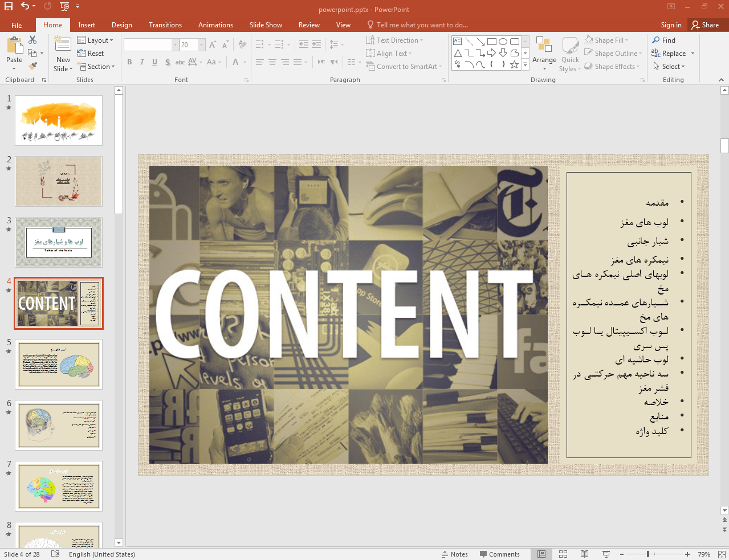Click the Save icon in title bar
Viewport: 729px width, 560px height.
[9, 6]
